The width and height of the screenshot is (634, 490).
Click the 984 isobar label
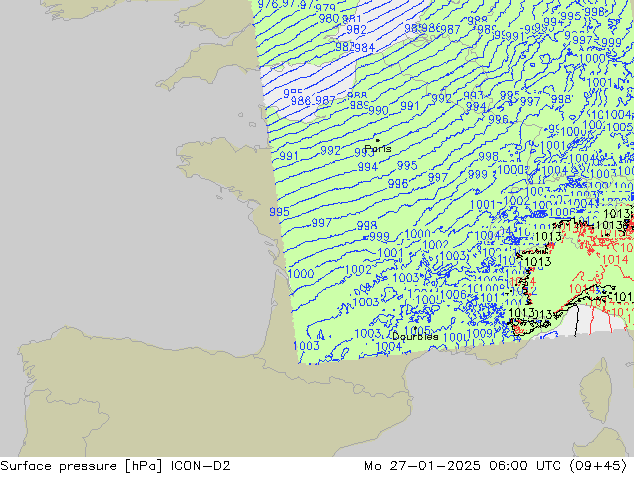click(364, 48)
